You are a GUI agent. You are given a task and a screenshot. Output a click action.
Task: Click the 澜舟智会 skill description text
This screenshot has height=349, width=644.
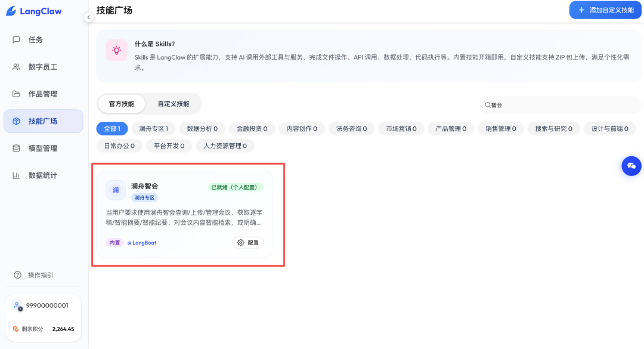pyautogui.click(x=184, y=218)
